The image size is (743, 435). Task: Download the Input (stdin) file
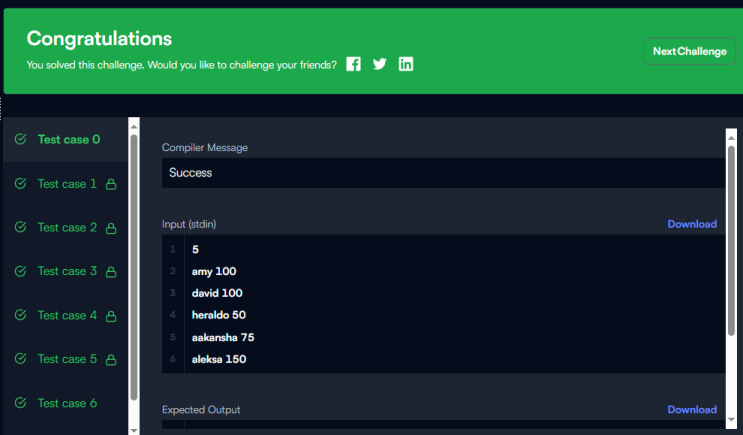692,224
